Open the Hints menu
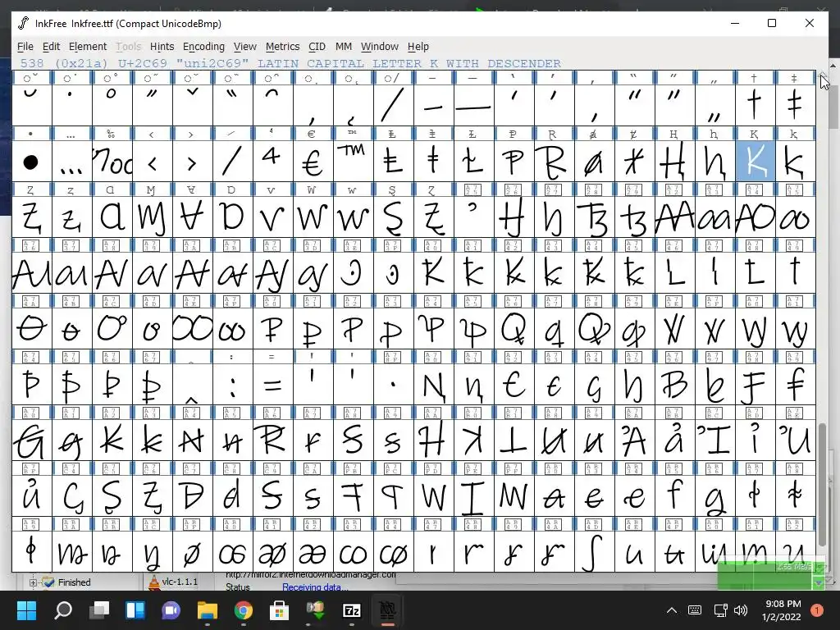The height and width of the screenshot is (630, 840). pos(162,47)
